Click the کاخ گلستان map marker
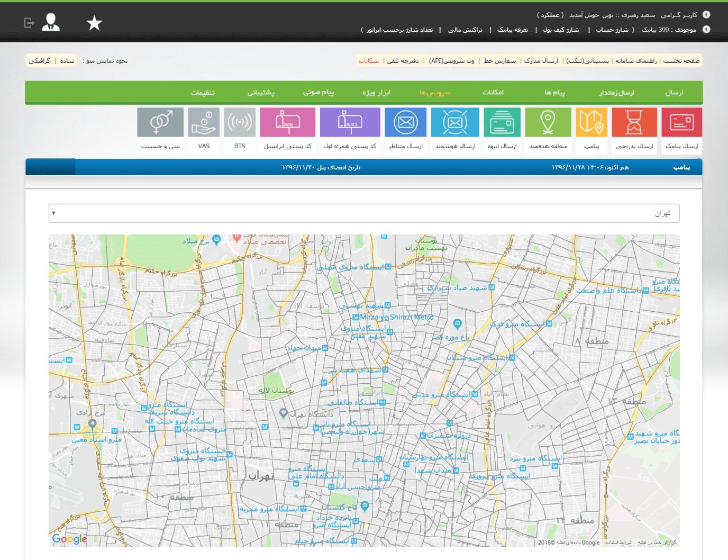The image size is (728, 560). [x=365, y=507]
